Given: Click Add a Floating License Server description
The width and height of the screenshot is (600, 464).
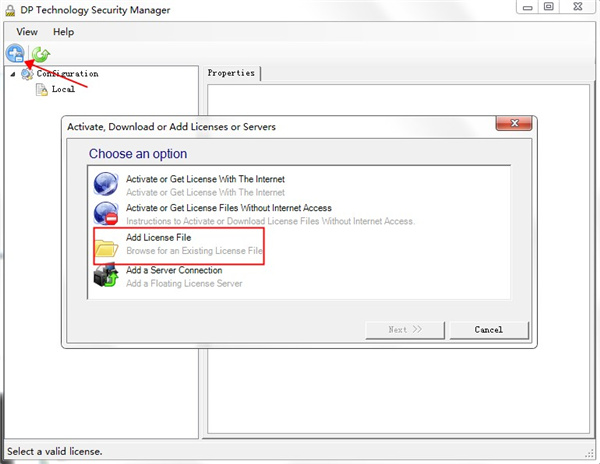Looking at the screenshot, I should pos(184,283).
